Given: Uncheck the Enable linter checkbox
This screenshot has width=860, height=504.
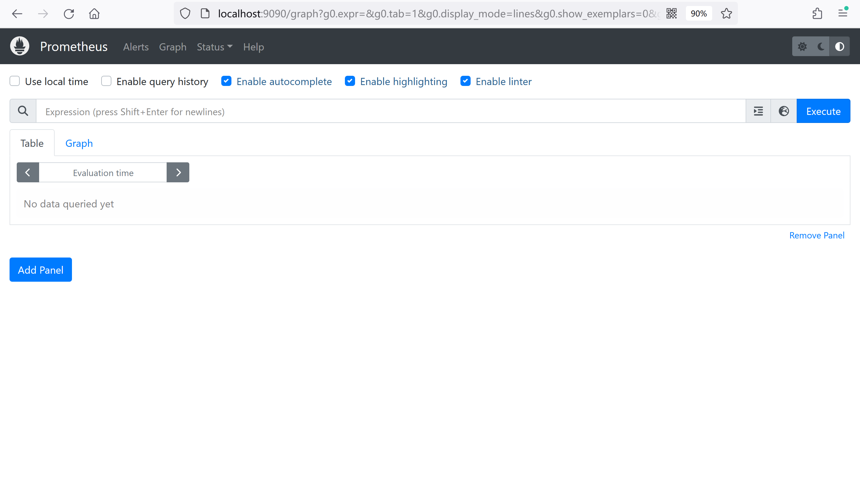Looking at the screenshot, I should [465, 81].
